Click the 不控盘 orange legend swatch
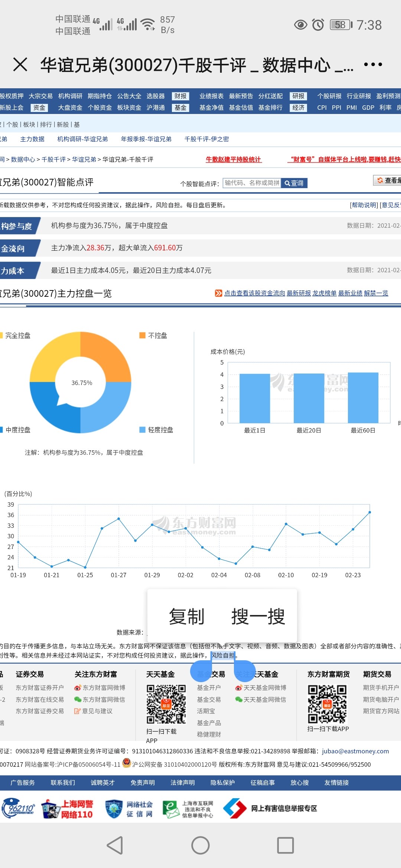401x868 pixels. click(142, 335)
